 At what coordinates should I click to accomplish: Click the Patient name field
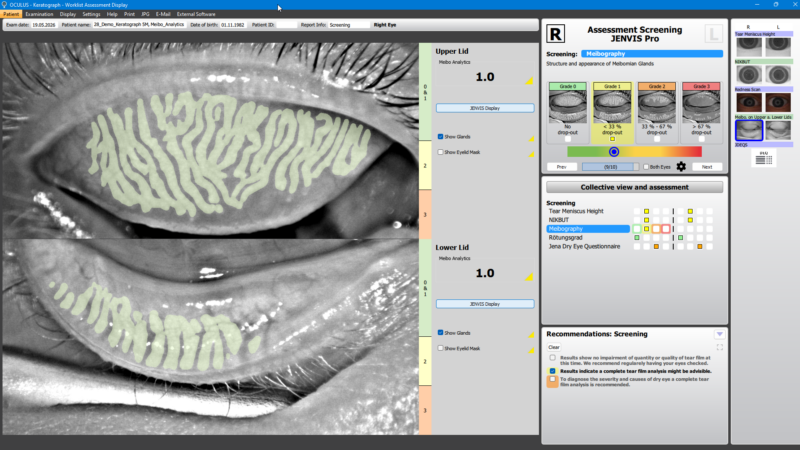click(139, 24)
